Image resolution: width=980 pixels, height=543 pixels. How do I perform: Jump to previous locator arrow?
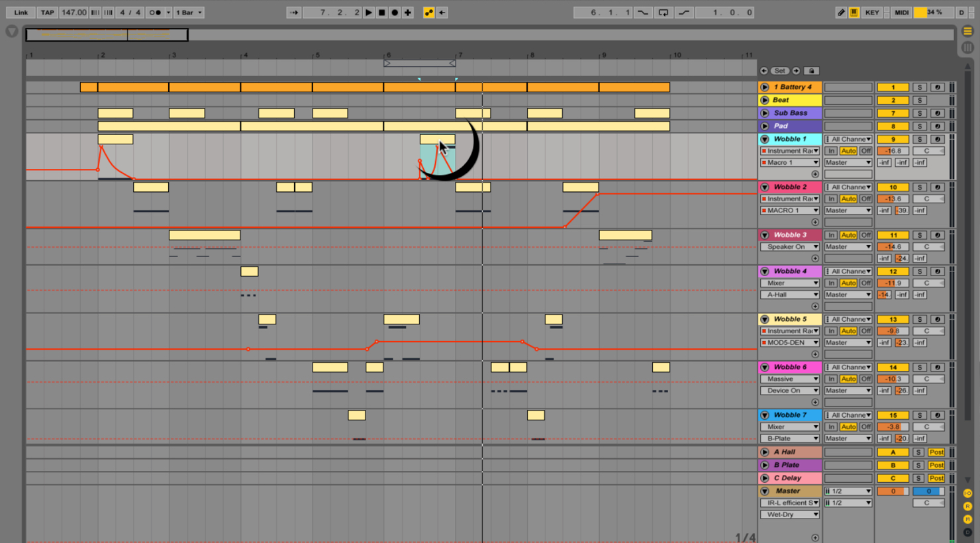(764, 71)
